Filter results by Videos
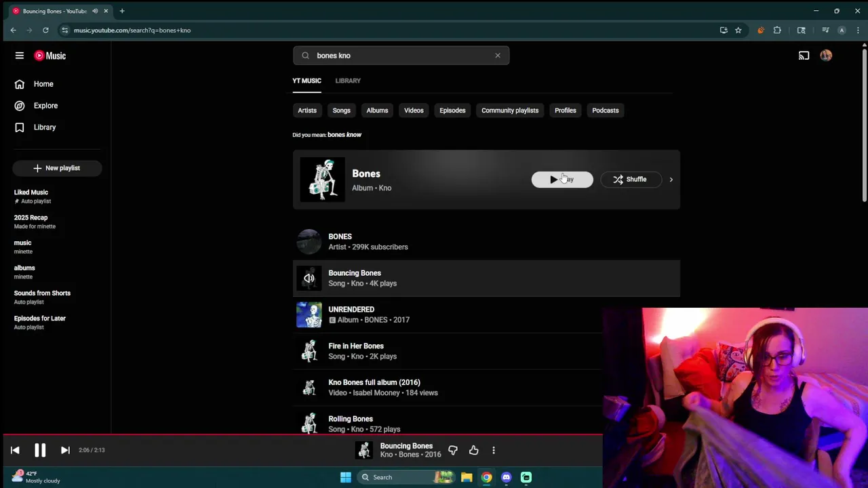The image size is (868, 488). coord(414,110)
